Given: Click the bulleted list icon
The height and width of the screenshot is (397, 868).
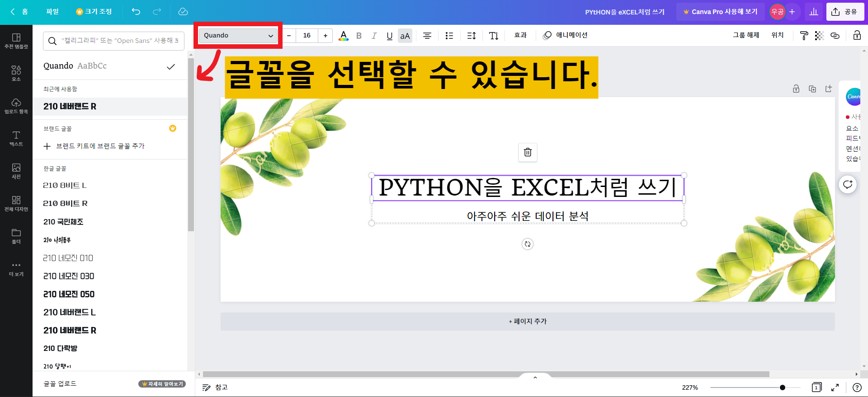Looking at the screenshot, I should 449,36.
